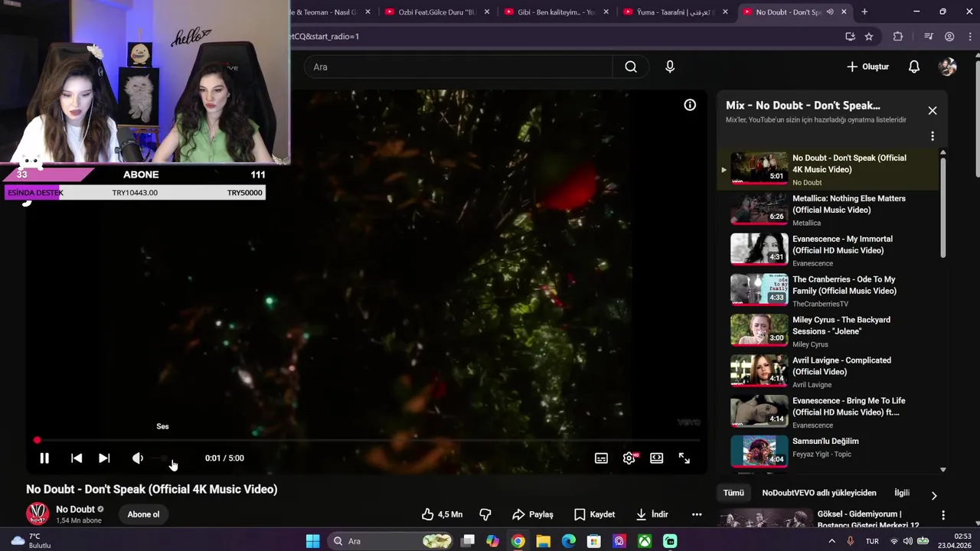Image resolution: width=980 pixels, height=551 pixels.
Task: Show hidden system tray icons
Action: point(832,541)
